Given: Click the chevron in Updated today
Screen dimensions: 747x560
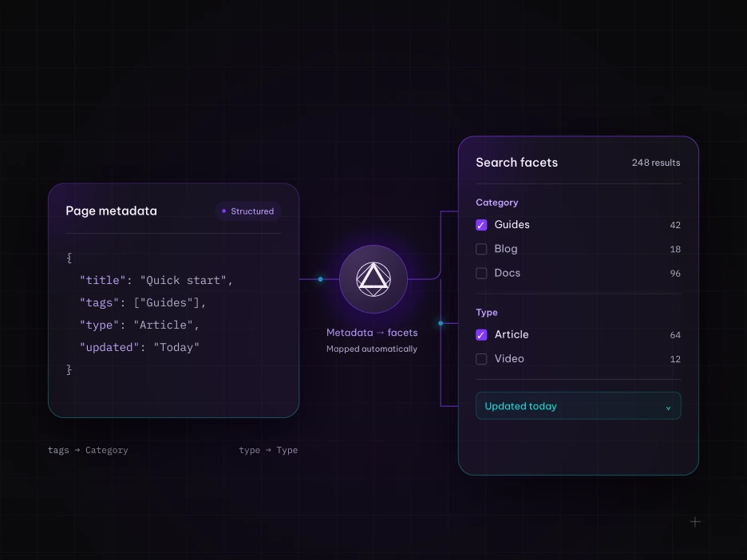Looking at the screenshot, I should (x=668, y=408).
